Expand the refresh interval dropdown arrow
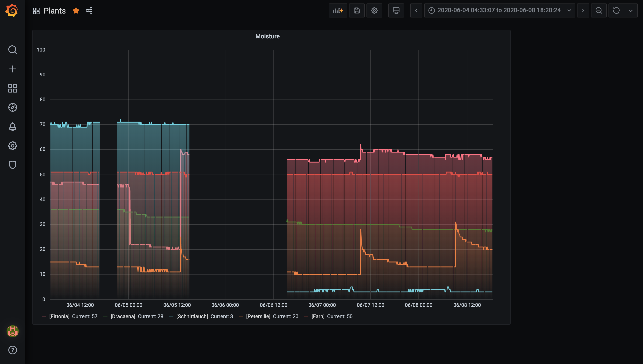 (631, 10)
